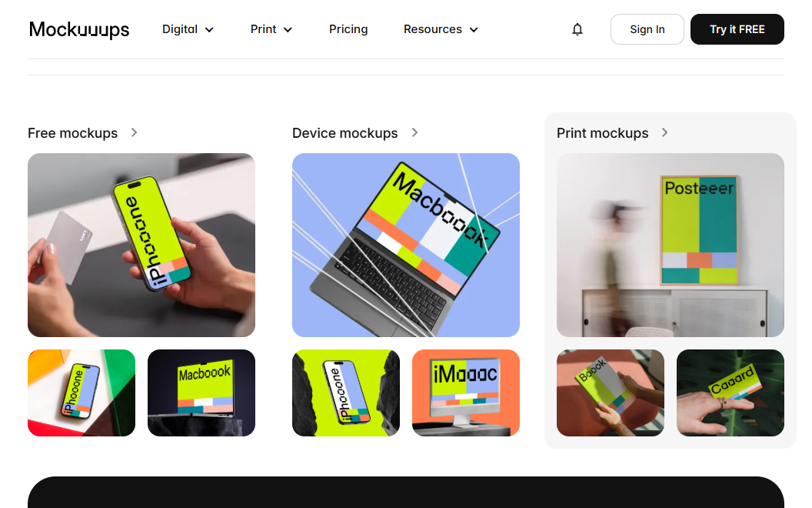Select the Posteeer framed poster mockup
The width and height of the screenshot is (812, 508).
(x=671, y=246)
